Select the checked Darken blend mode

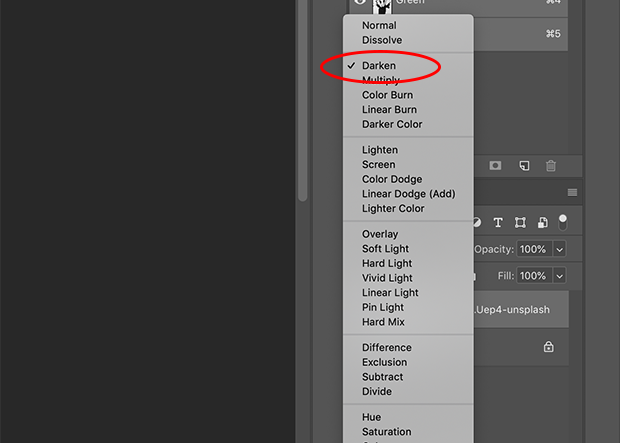point(408,66)
